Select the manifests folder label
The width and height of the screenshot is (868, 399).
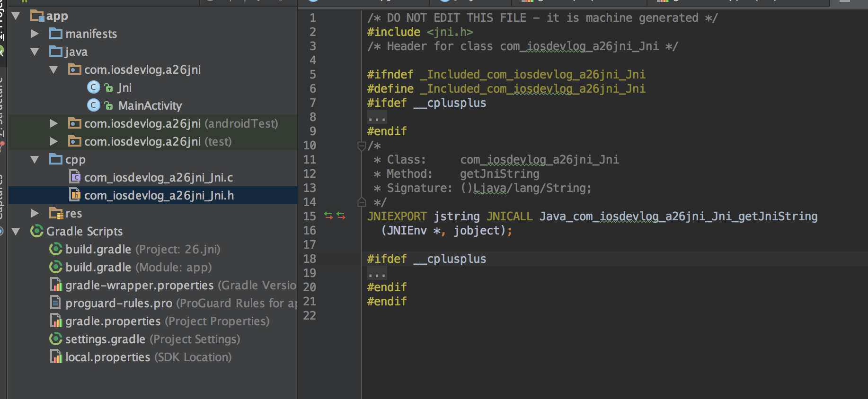pyautogui.click(x=91, y=34)
